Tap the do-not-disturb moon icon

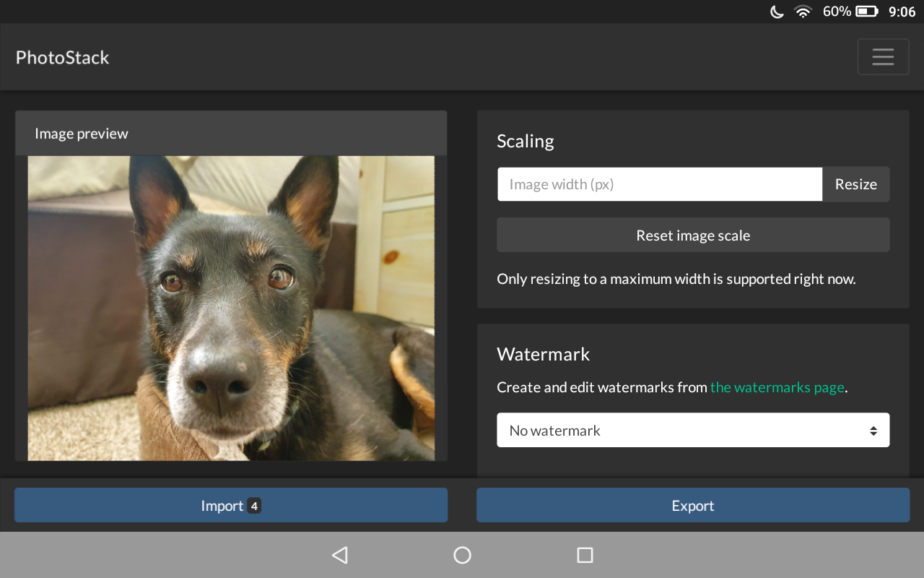point(777,12)
